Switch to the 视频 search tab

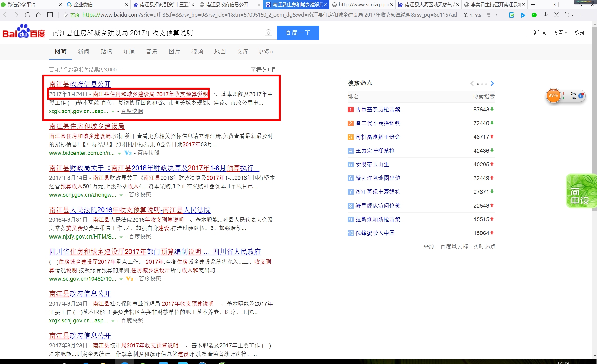tap(197, 52)
